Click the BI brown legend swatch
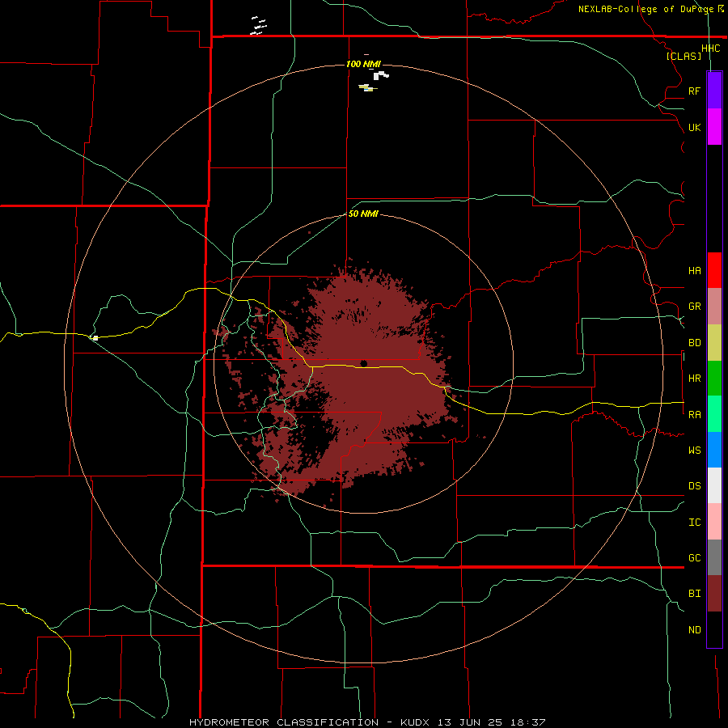Viewport: 728px width, 728px height. [x=714, y=594]
